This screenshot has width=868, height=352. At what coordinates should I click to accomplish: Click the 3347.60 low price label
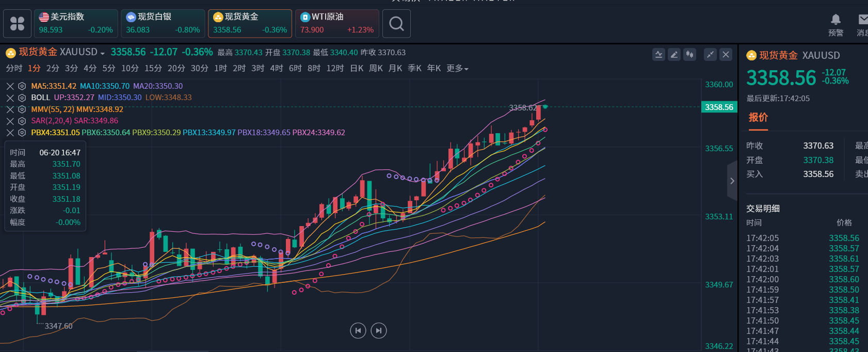pos(58,326)
